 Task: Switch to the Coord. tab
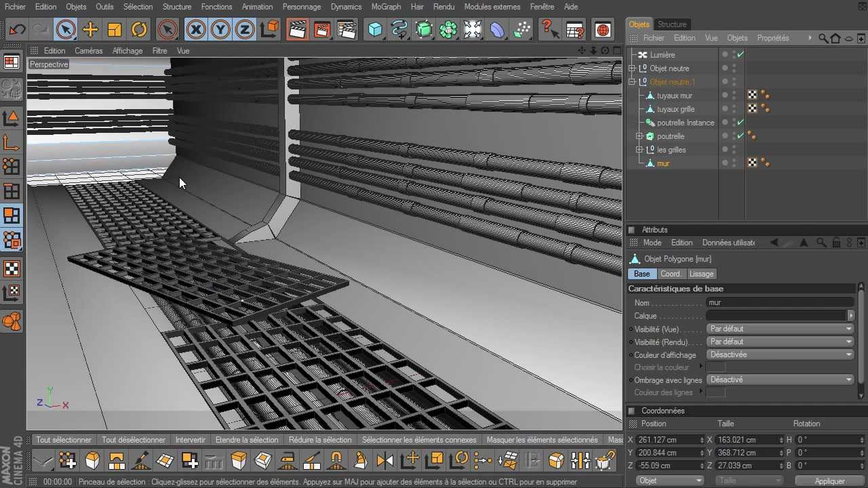[671, 274]
